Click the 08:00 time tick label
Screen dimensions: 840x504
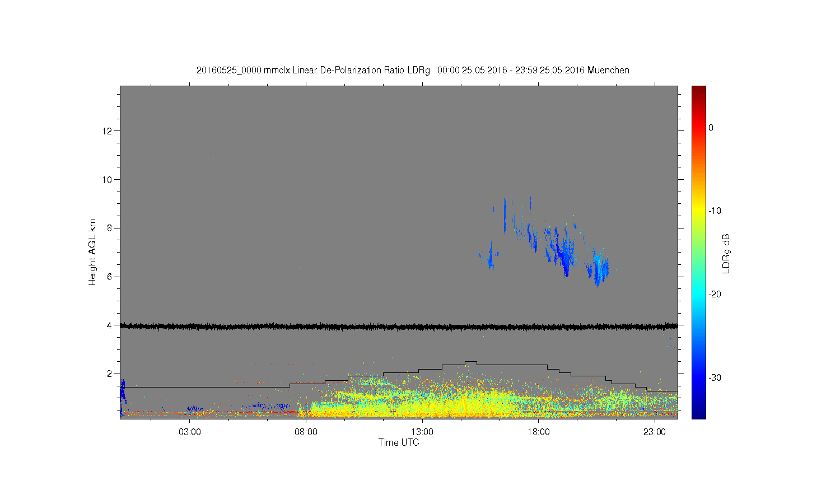[x=306, y=432]
